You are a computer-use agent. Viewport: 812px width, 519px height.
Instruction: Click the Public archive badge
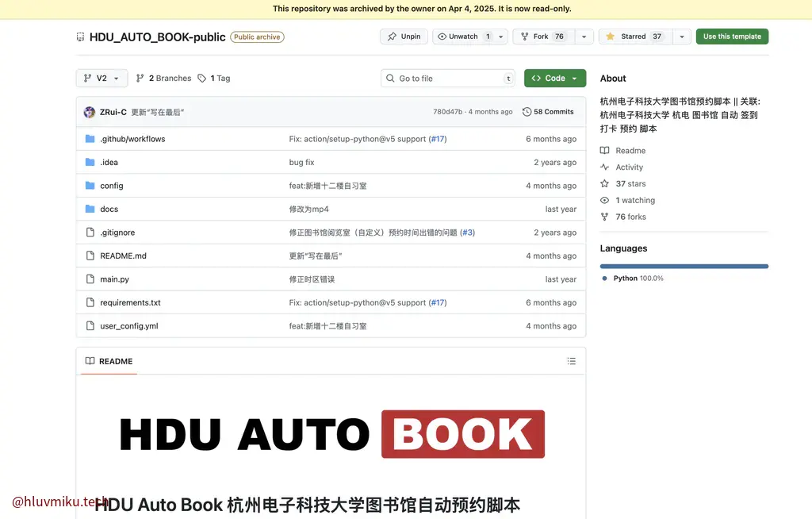tap(257, 37)
